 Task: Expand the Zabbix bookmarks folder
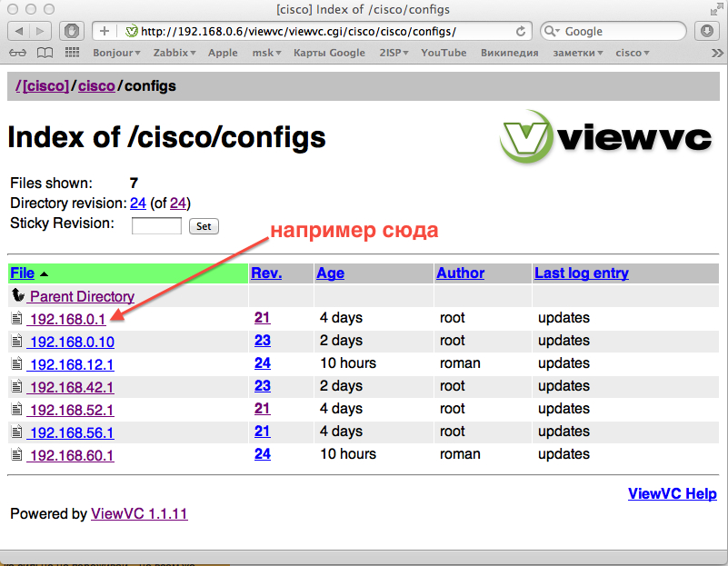(175, 53)
